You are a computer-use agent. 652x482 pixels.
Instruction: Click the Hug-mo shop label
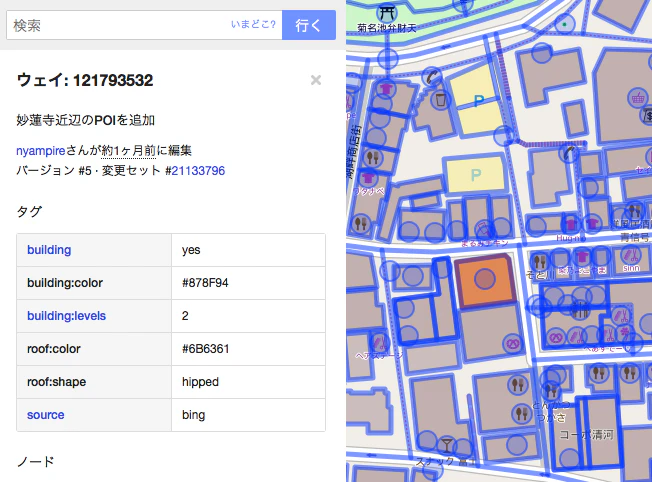click(570, 238)
